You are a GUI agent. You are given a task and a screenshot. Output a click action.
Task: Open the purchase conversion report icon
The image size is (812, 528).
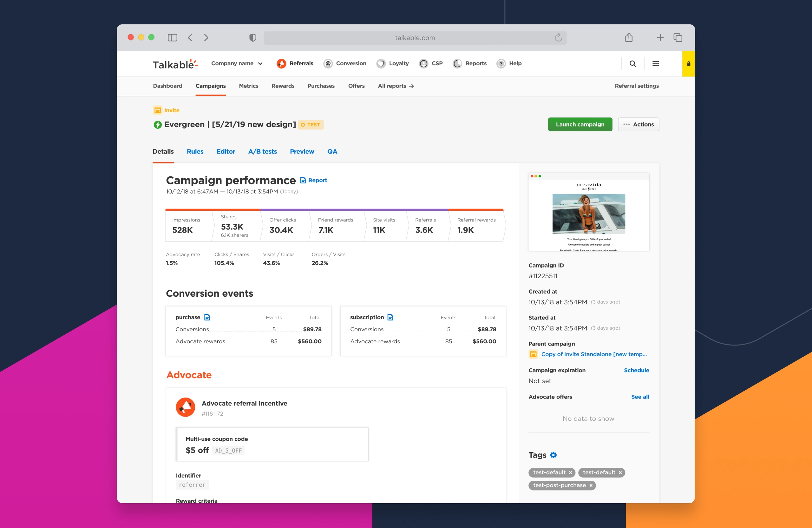click(x=207, y=317)
